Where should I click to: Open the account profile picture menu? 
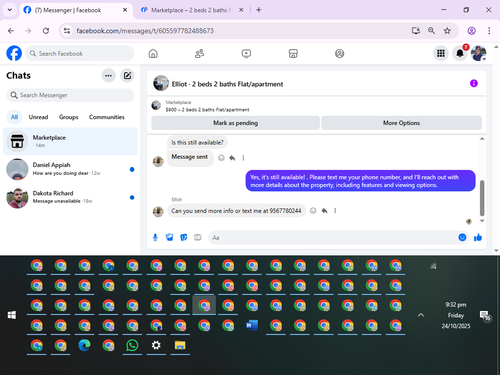[x=478, y=53]
